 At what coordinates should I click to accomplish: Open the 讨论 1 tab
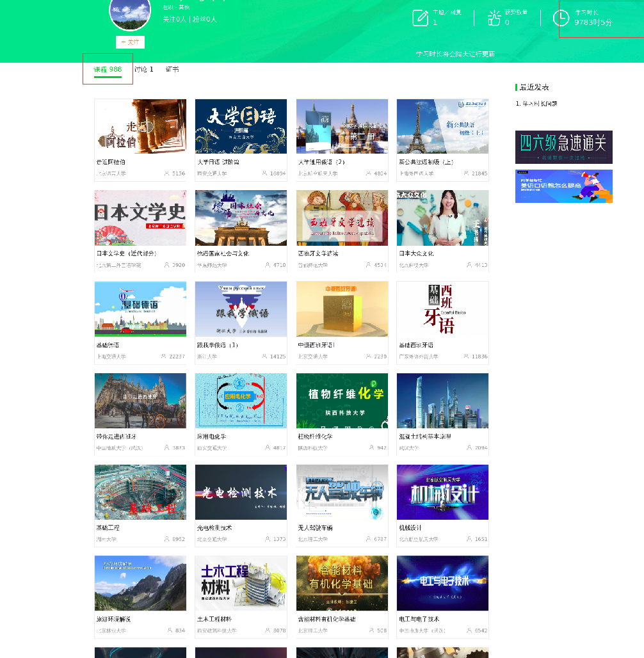point(144,69)
